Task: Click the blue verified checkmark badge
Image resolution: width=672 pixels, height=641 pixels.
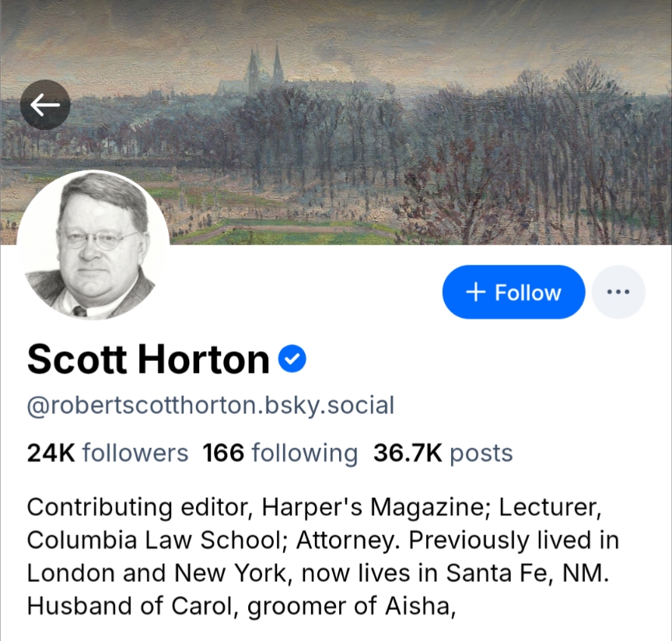Action: point(292,359)
